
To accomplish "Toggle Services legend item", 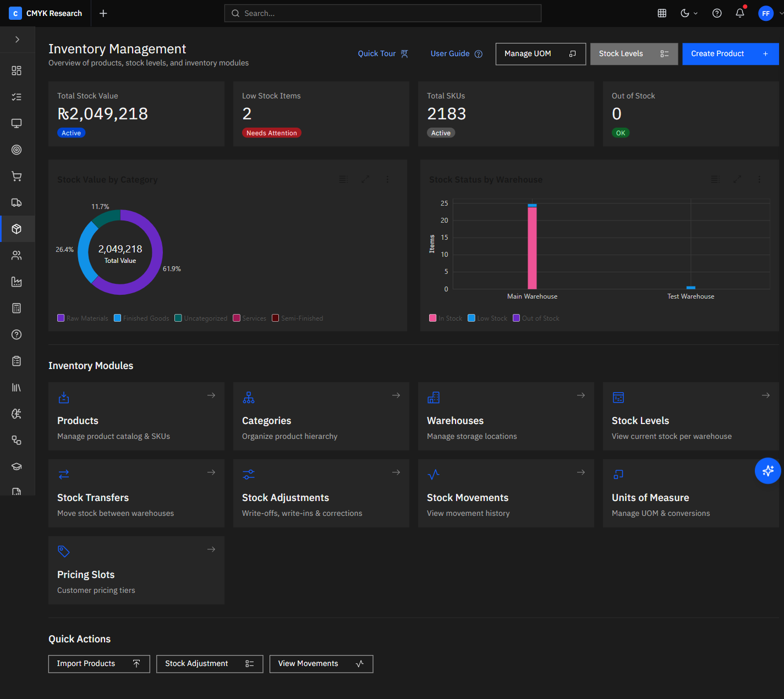I will coord(250,318).
